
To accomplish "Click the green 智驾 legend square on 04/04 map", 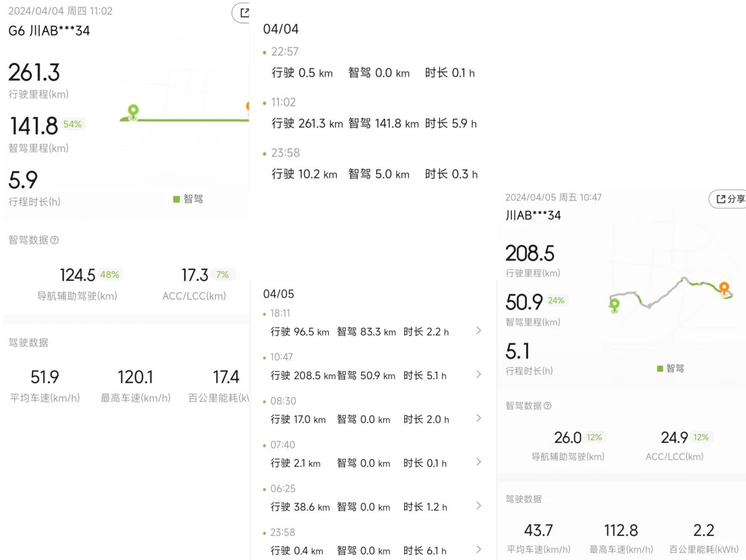I will click(176, 199).
